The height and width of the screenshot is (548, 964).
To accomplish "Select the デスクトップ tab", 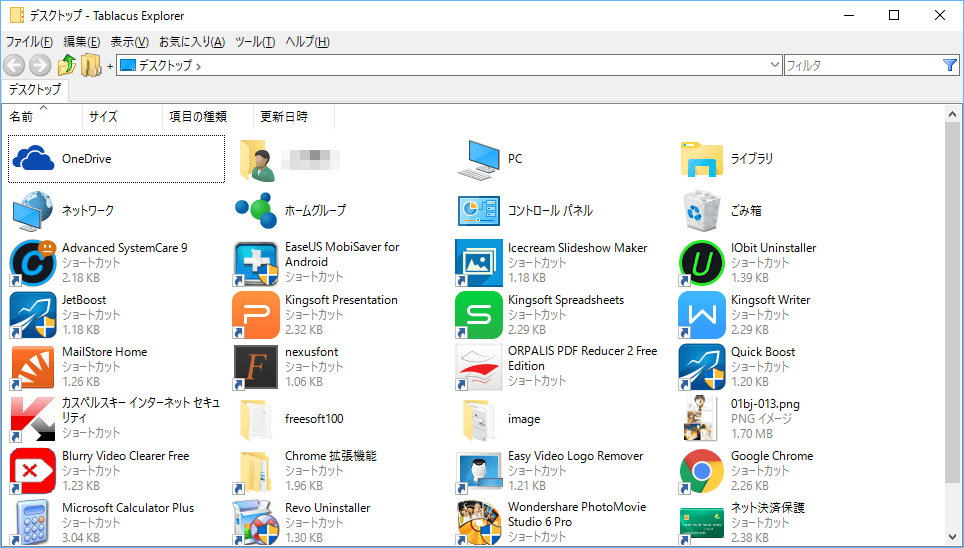I will [35, 90].
